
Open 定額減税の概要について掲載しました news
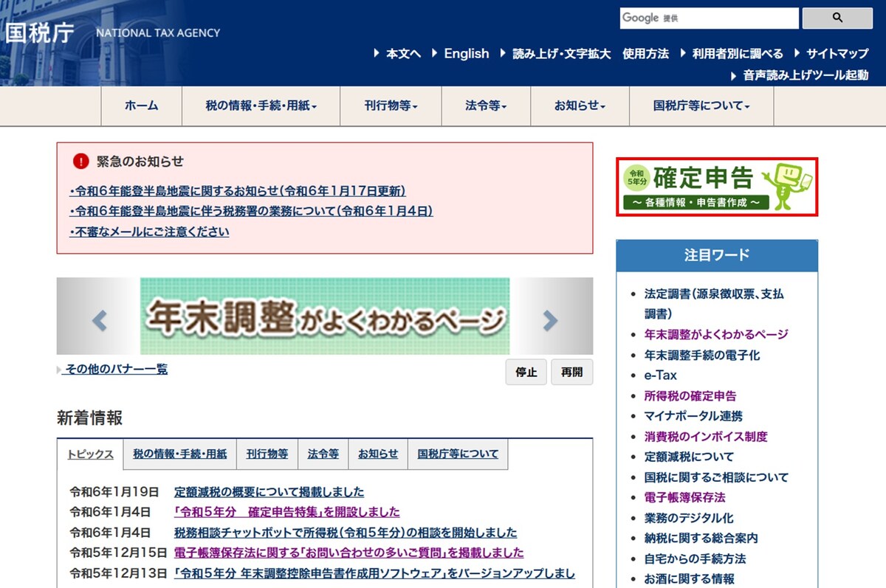269,492
